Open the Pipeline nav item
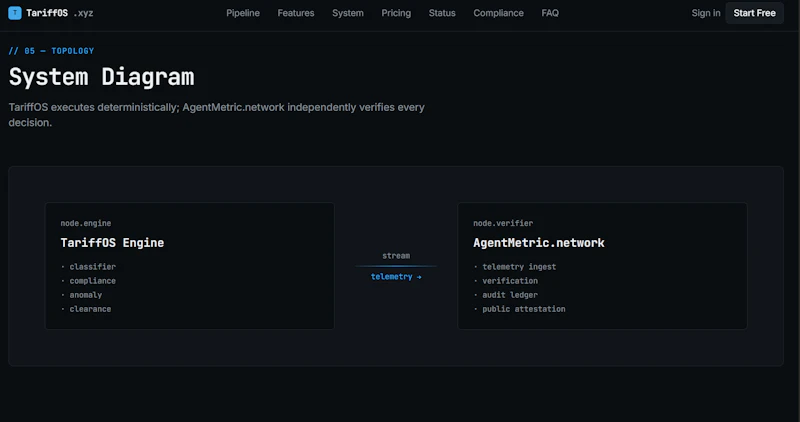Image resolution: width=800 pixels, height=422 pixels. pyautogui.click(x=243, y=13)
